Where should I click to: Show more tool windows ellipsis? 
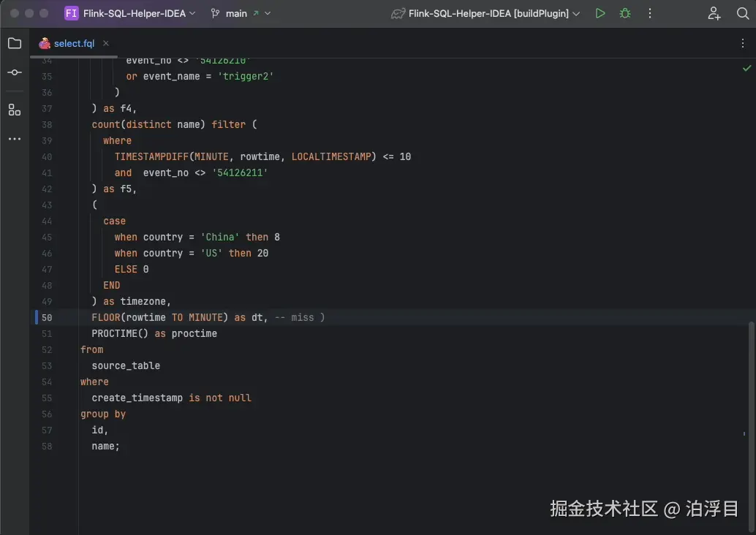(15, 139)
